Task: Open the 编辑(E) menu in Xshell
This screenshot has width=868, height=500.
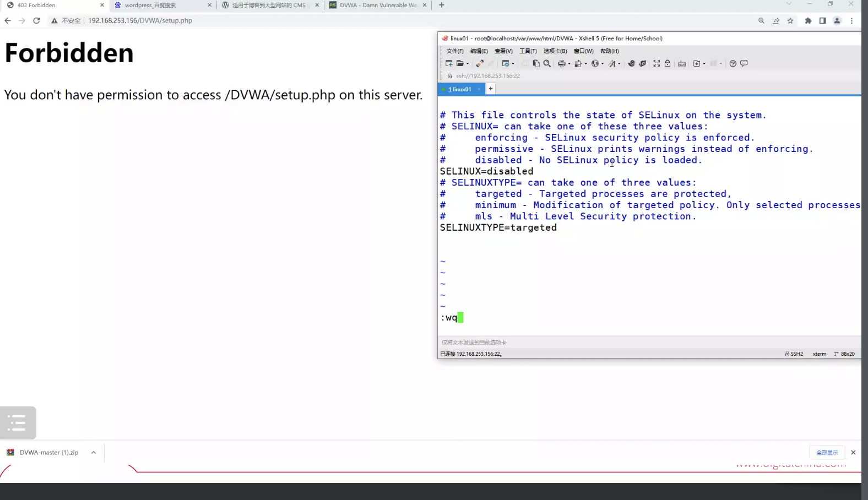Action: [479, 51]
